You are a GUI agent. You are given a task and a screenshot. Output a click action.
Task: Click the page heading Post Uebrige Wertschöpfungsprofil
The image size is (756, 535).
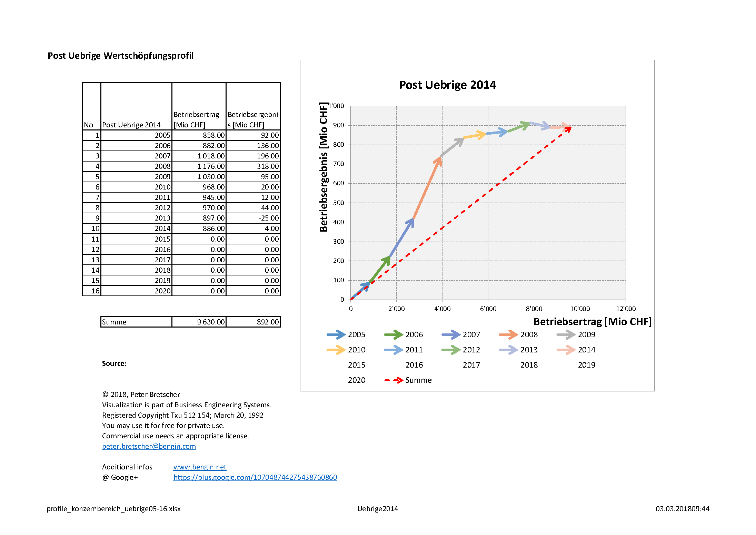tap(121, 56)
